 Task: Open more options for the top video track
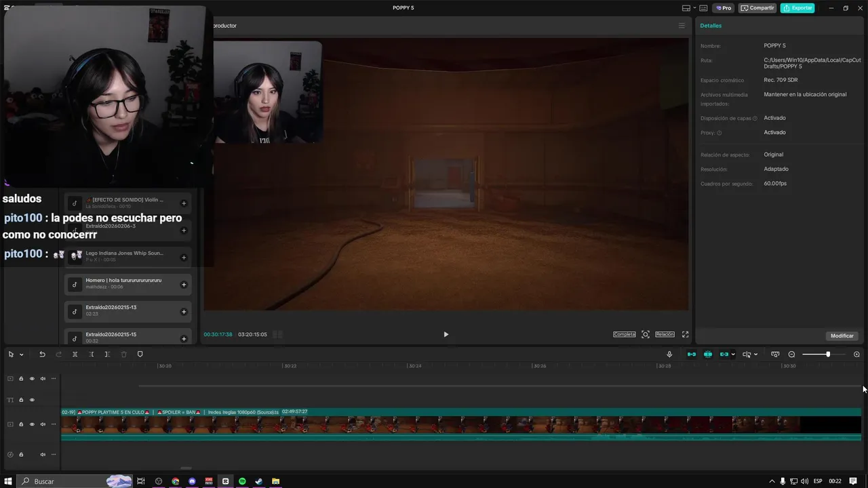click(x=54, y=379)
